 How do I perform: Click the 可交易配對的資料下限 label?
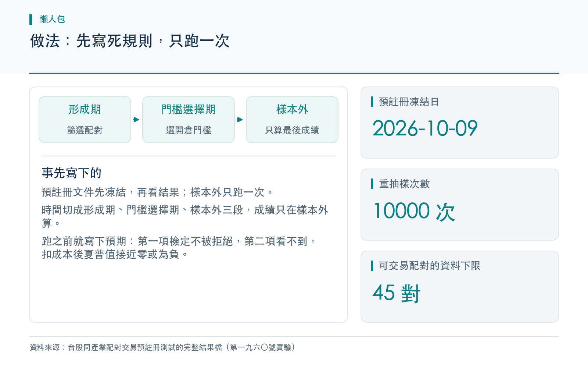coord(430,266)
